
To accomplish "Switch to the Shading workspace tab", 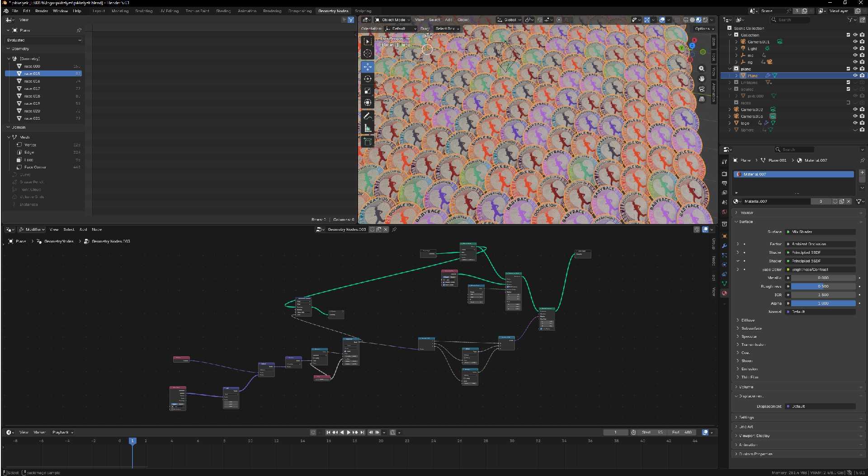I will click(x=222, y=11).
